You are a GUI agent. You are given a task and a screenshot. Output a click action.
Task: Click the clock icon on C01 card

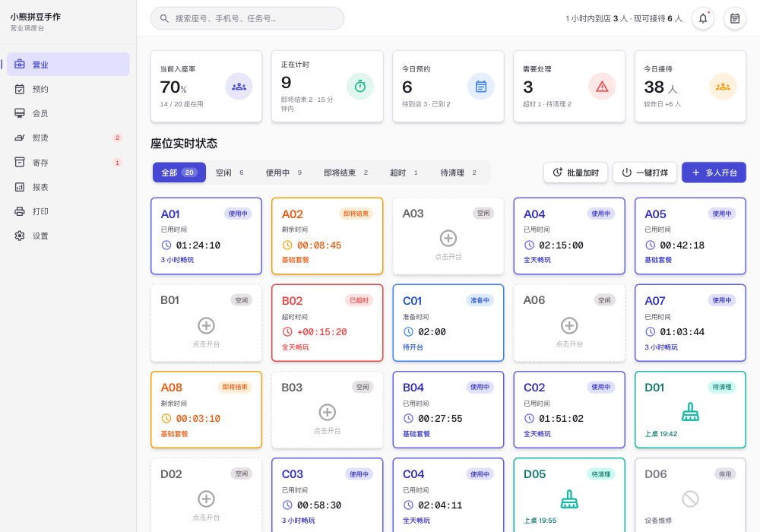pyautogui.click(x=409, y=332)
